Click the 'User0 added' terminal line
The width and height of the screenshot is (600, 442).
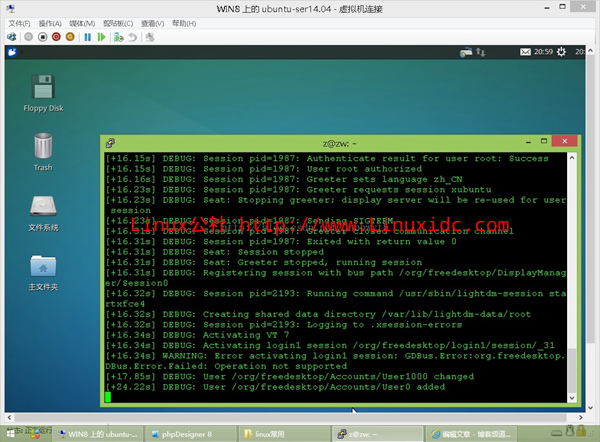point(276,387)
